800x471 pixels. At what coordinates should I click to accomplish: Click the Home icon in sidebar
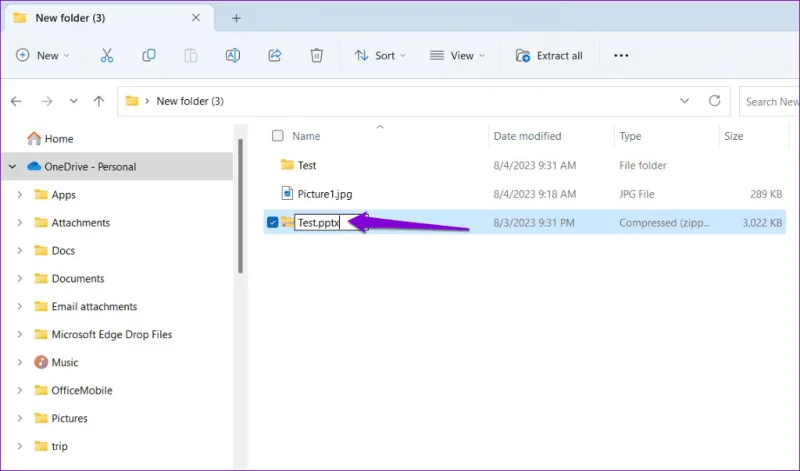pos(34,138)
